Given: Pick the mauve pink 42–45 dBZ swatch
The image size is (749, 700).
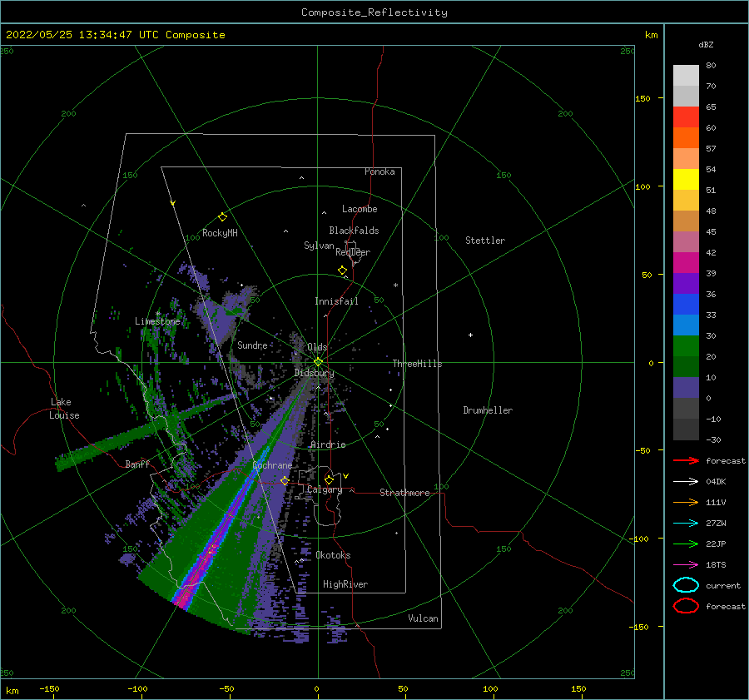Looking at the screenshot, I should (x=686, y=241).
